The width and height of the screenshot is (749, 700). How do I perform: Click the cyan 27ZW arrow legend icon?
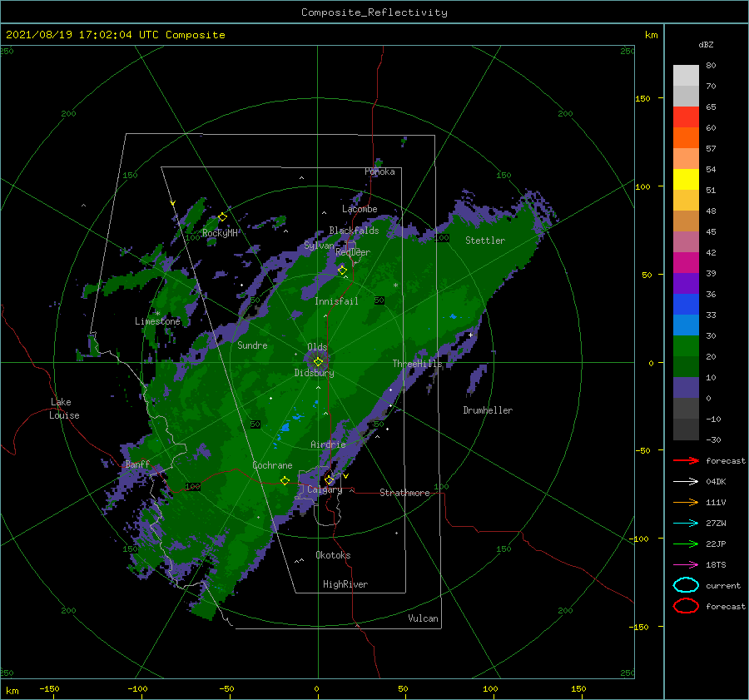pyautogui.click(x=686, y=524)
